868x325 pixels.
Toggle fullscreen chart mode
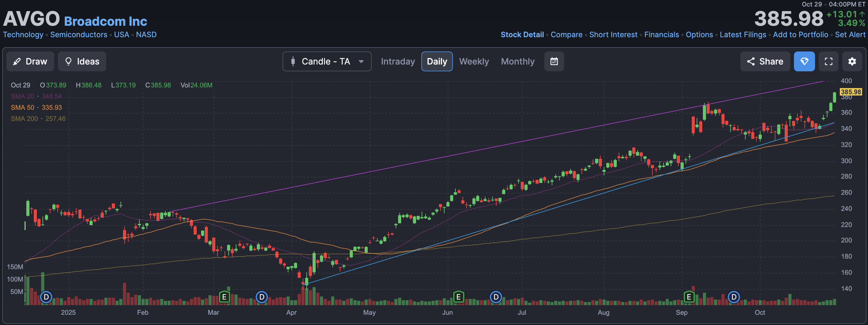click(829, 61)
